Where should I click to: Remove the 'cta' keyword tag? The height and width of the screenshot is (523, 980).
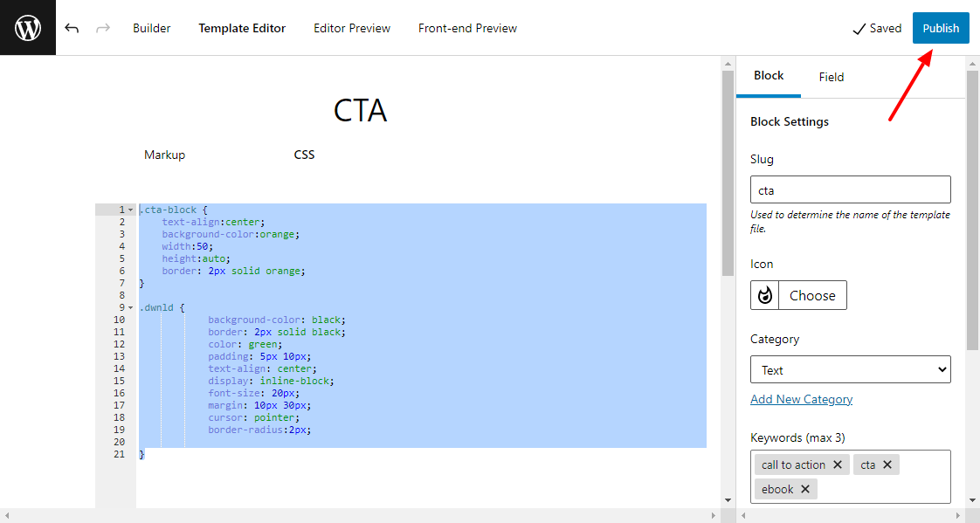(887, 465)
